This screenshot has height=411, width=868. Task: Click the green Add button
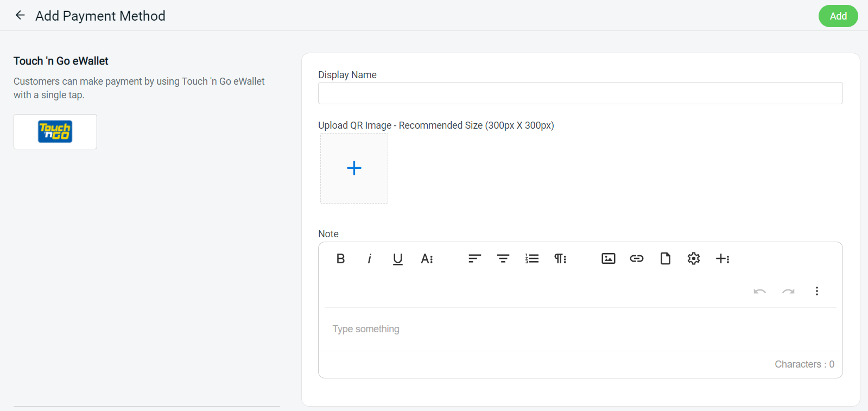[x=838, y=16]
